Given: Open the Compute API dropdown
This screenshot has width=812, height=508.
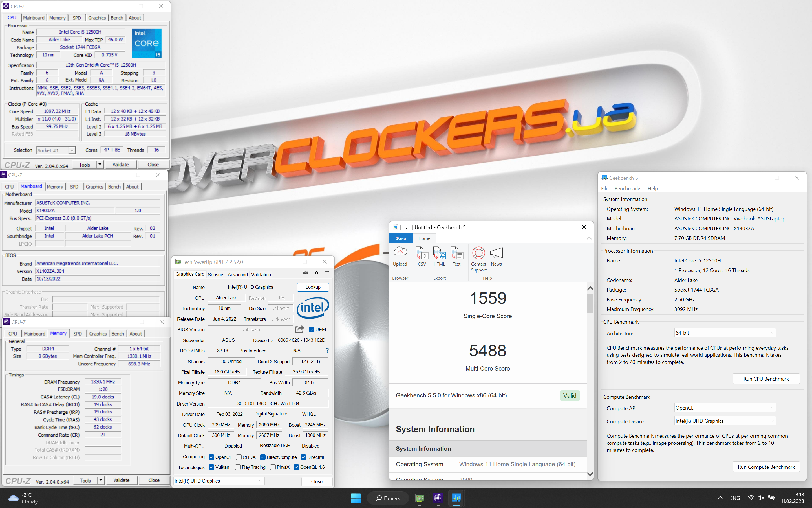Looking at the screenshot, I should [x=725, y=408].
